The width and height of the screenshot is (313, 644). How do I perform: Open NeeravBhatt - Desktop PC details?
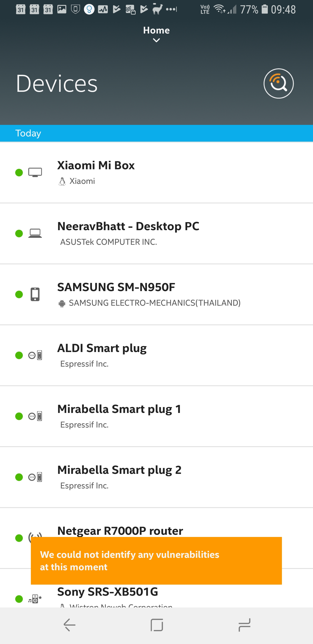coord(156,234)
